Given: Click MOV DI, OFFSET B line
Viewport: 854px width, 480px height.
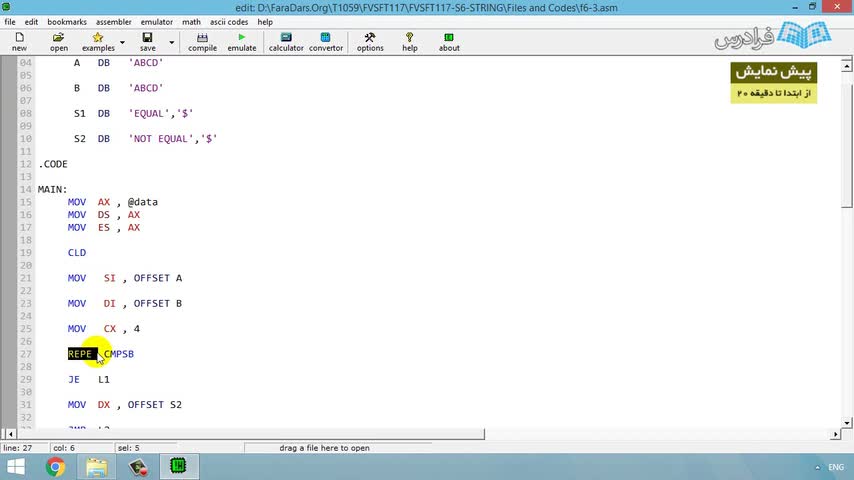Looking at the screenshot, I should tap(125, 303).
